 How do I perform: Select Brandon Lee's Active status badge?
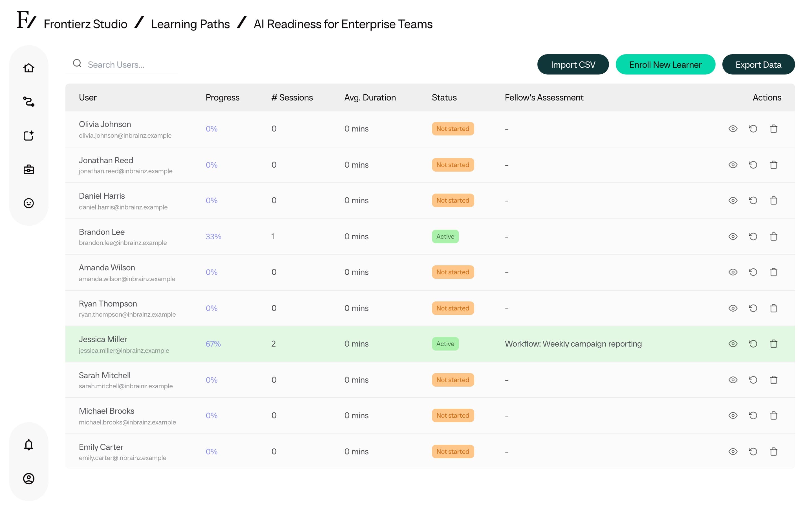coord(445,237)
